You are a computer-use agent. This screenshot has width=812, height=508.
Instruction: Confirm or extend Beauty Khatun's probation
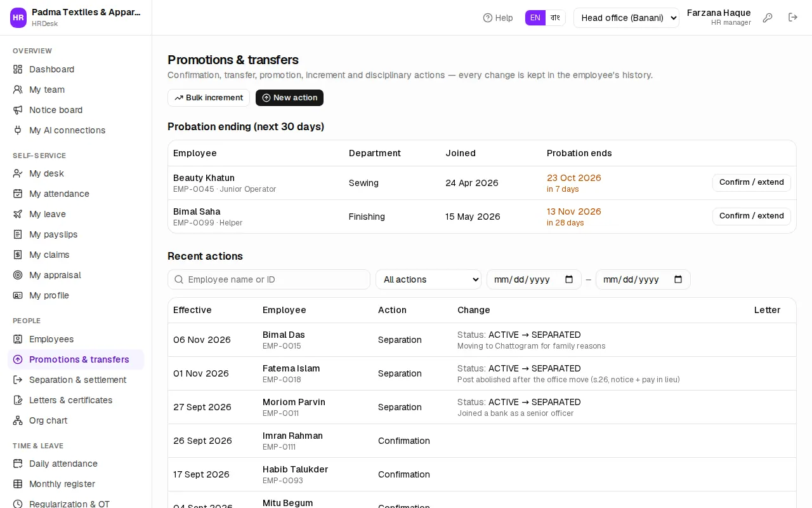point(752,182)
